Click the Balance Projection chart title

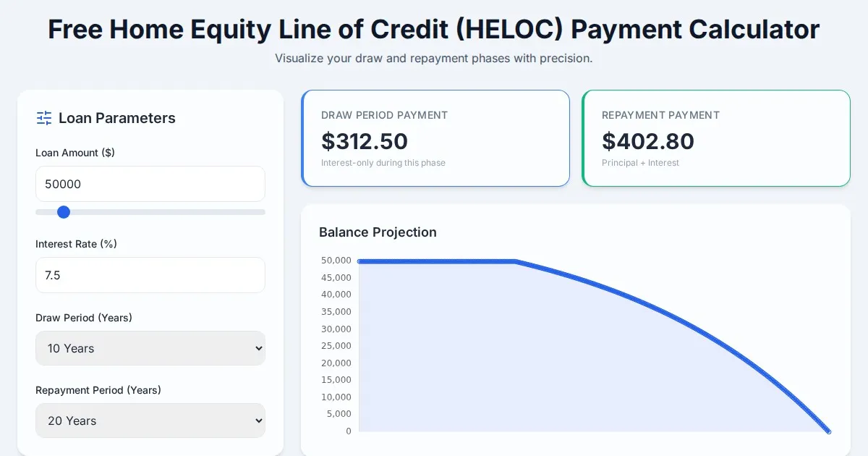tap(378, 232)
